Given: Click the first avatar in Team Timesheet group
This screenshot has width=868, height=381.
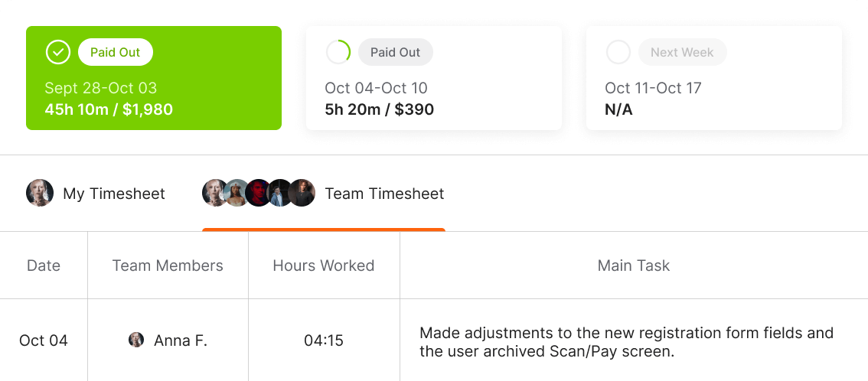Looking at the screenshot, I should pos(215,193).
